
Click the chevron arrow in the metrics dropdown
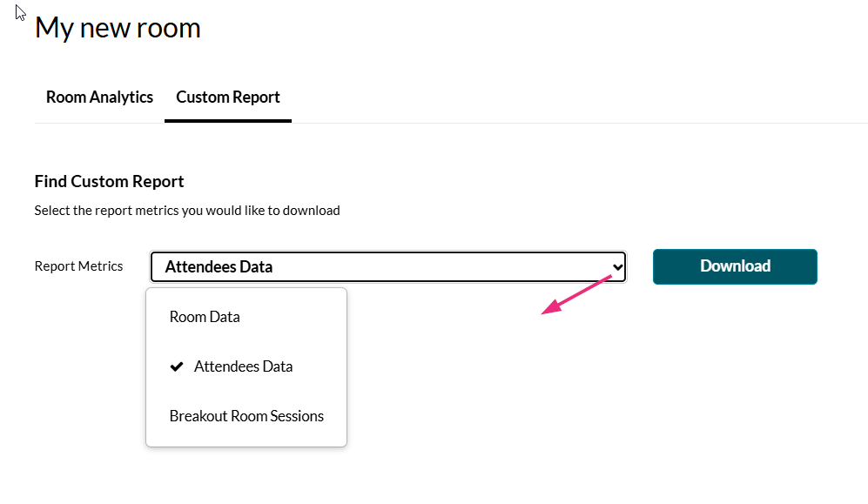point(617,266)
